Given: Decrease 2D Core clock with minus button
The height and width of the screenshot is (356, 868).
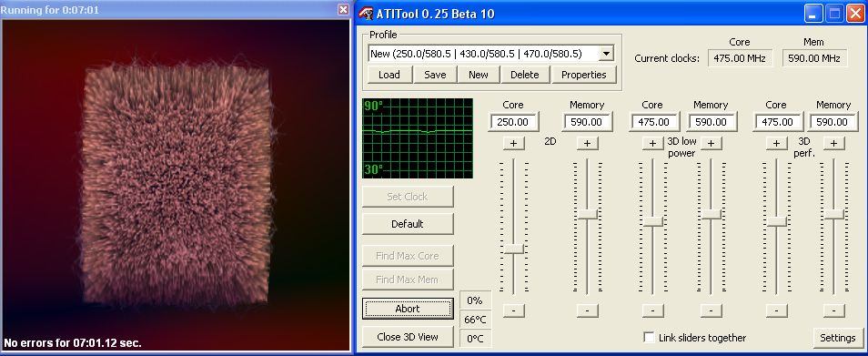Looking at the screenshot, I should [514, 310].
